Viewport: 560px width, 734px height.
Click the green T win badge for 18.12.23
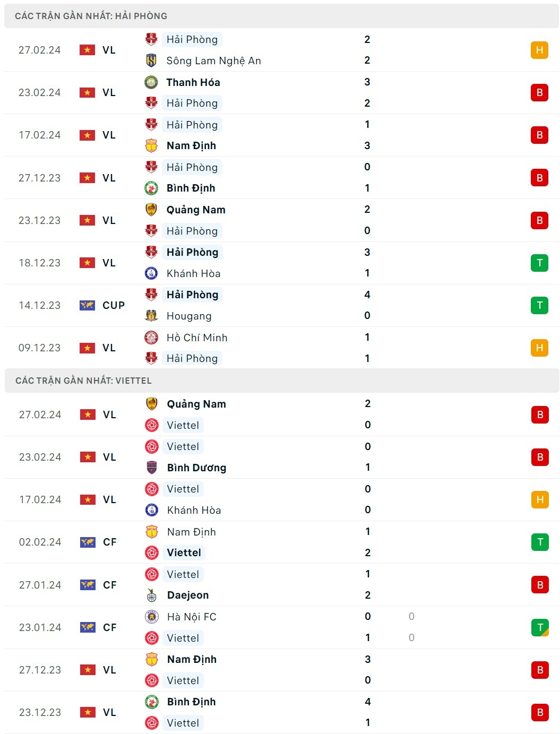click(x=539, y=263)
